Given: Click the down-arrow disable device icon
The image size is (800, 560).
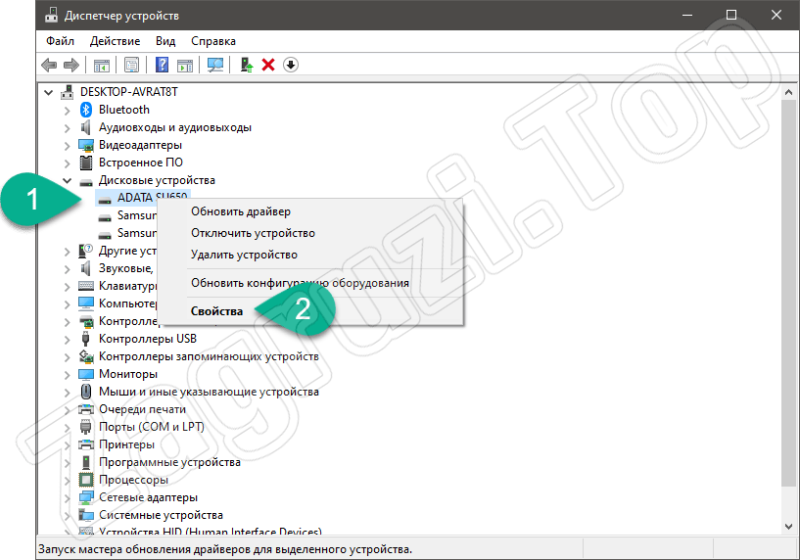Looking at the screenshot, I should 291,65.
